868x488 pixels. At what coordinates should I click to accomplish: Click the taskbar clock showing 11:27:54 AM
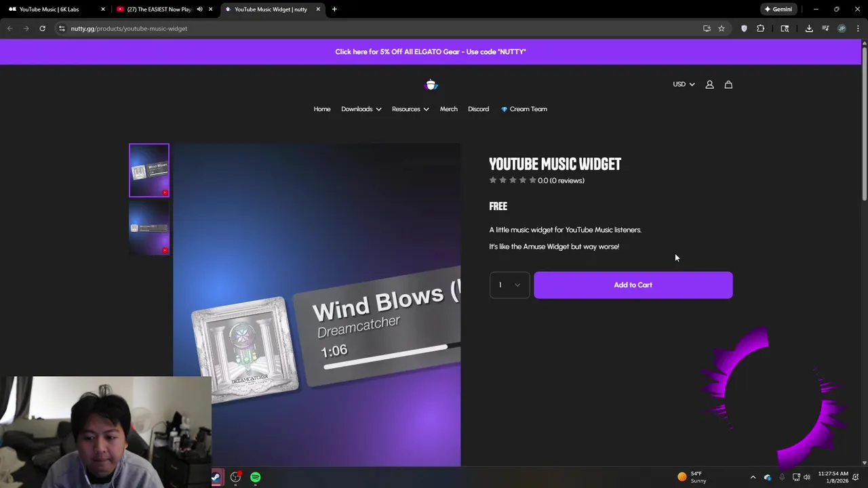[833, 477]
